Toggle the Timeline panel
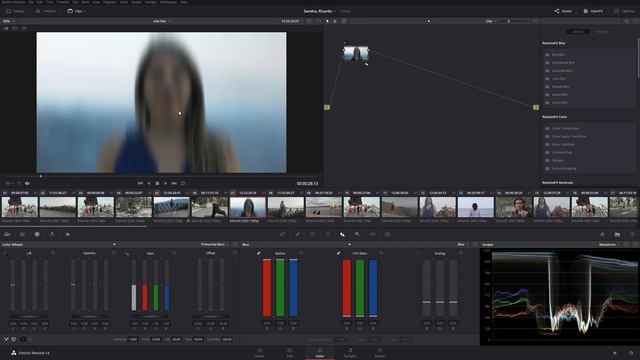 pos(45,11)
